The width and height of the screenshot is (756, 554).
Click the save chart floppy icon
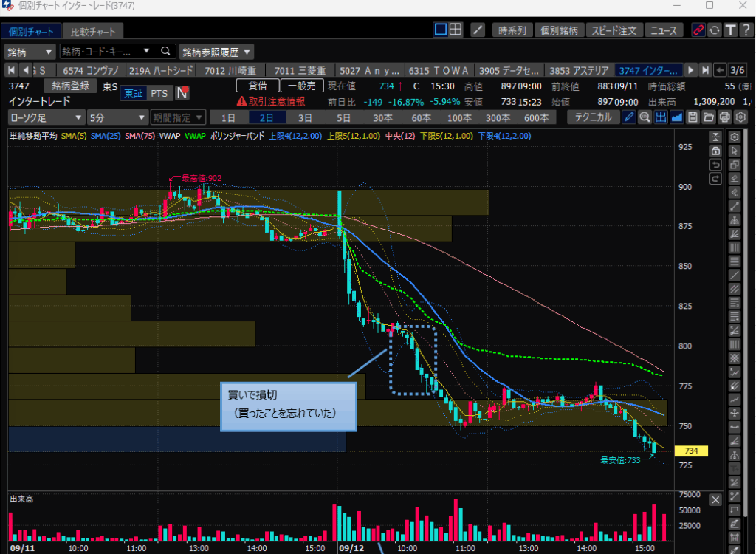693,117
